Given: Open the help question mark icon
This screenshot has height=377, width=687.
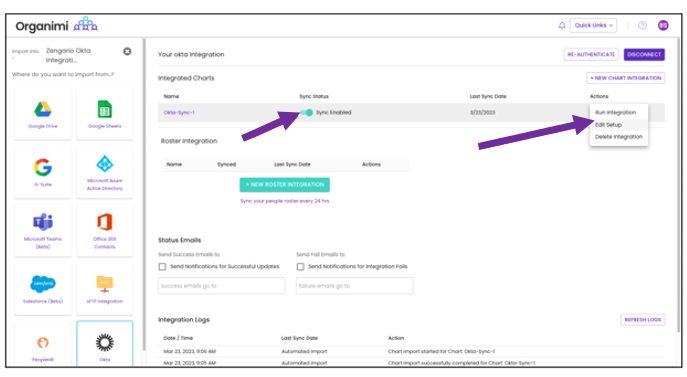Looking at the screenshot, I should (x=642, y=25).
